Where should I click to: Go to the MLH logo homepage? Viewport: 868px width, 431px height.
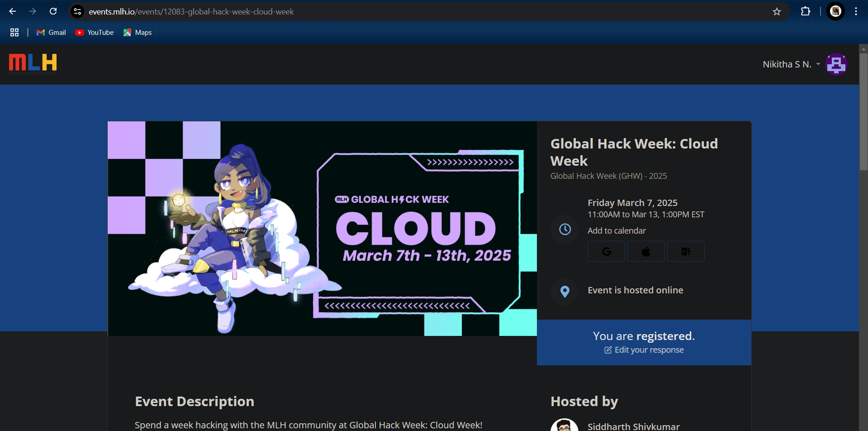pyautogui.click(x=33, y=63)
